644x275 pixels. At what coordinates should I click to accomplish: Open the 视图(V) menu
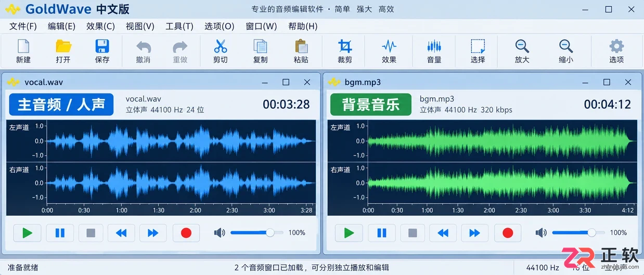point(140,26)
